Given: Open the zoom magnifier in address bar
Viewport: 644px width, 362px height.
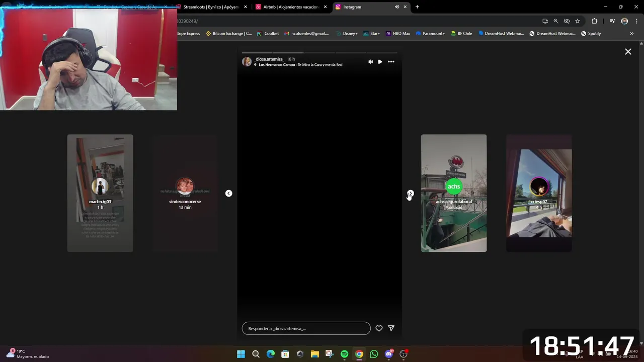Looking at the screenshot, I should coord(556,21).
